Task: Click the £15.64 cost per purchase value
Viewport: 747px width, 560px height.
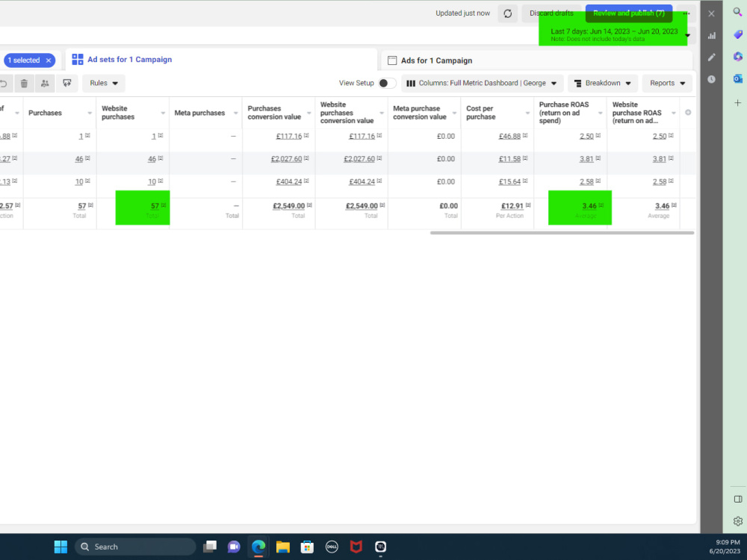Action: click(x=509, y=182)
